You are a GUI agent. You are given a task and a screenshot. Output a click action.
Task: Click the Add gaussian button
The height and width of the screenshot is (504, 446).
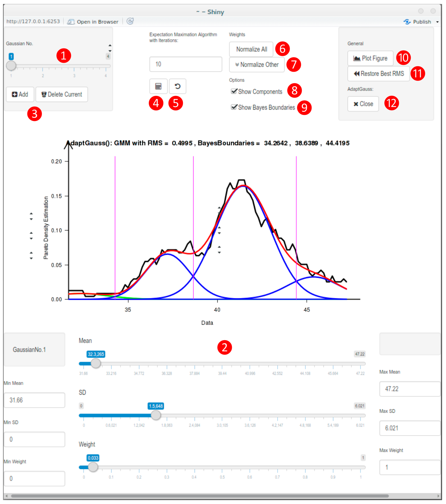pyautogui.click(x=20, y=94)
